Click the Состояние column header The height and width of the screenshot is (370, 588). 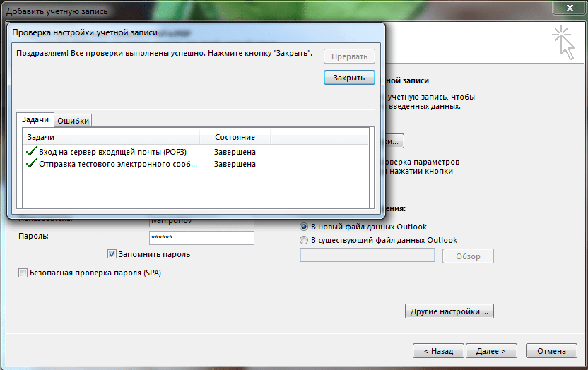point(235,137)
